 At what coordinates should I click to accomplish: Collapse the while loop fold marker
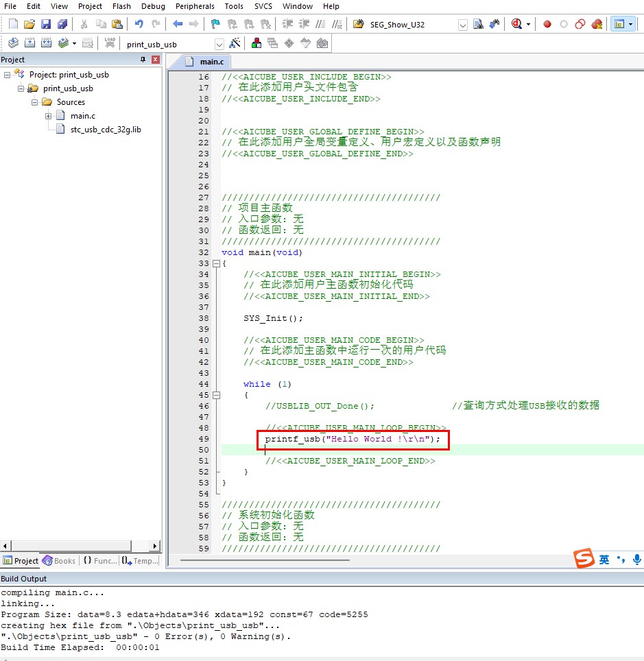(216, 395)
